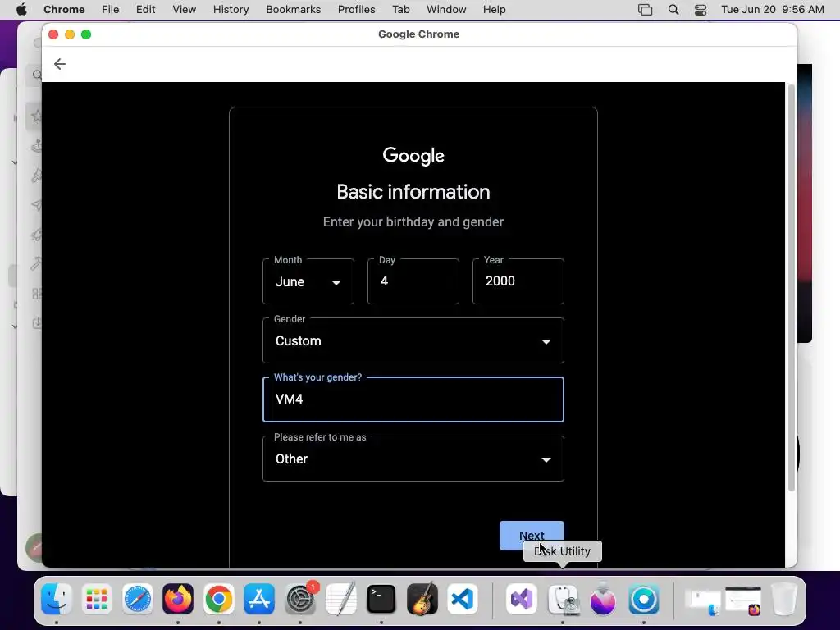Restore the minimized Firefox window from the Dock

pyautogui.click(x=743, y=601)
